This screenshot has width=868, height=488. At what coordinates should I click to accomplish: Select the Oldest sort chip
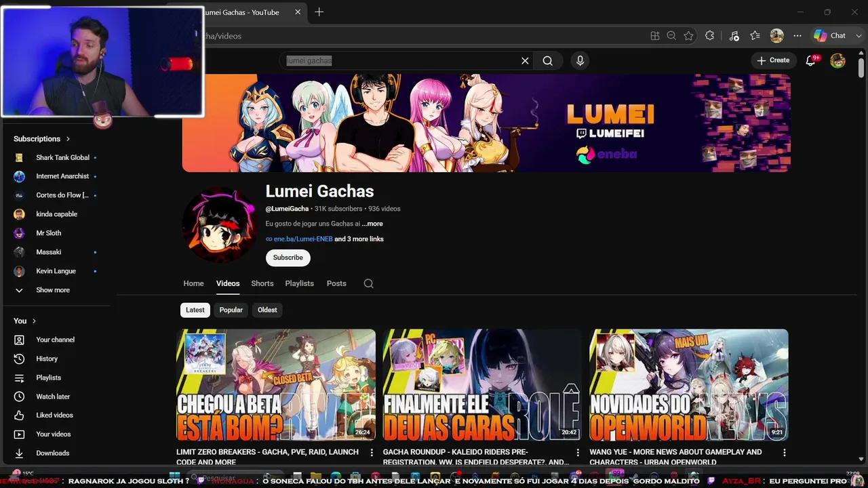point(267,310)
